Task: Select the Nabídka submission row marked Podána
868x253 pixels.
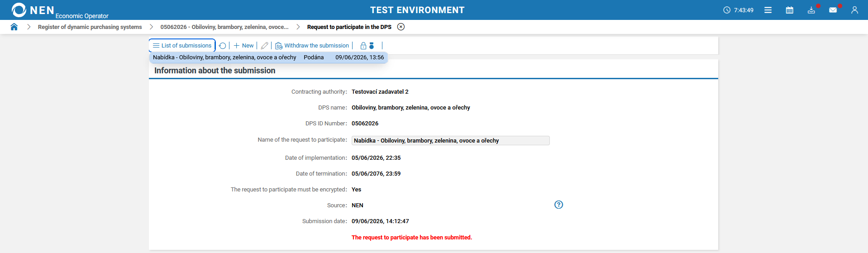Action: pyautogui.click(x=268, y=57)
